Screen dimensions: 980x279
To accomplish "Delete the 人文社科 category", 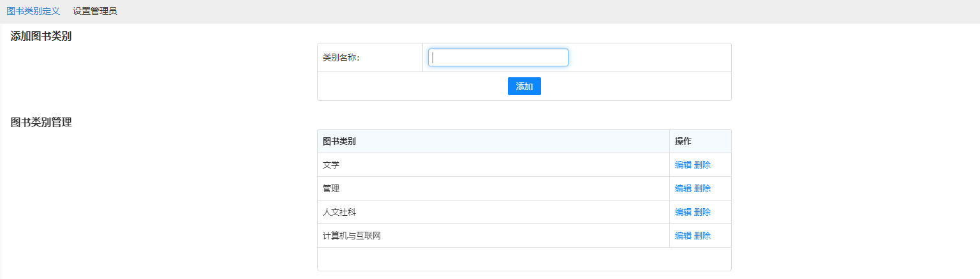I will tap(702, 212).
